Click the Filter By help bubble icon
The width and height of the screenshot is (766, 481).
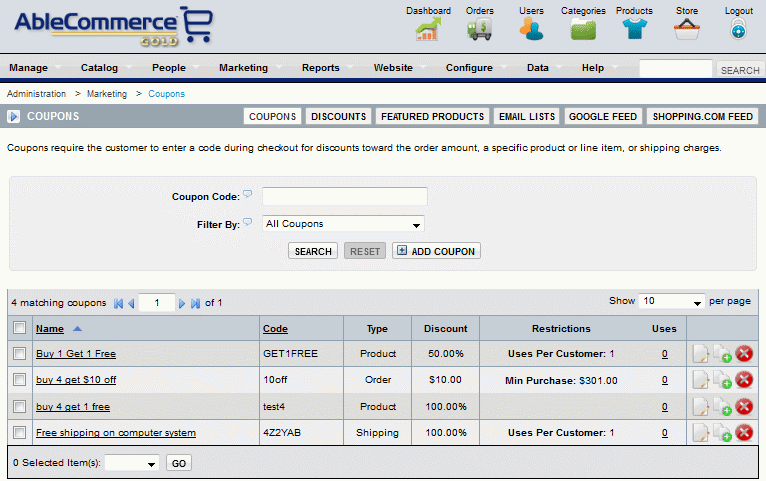tap(248, 222)
